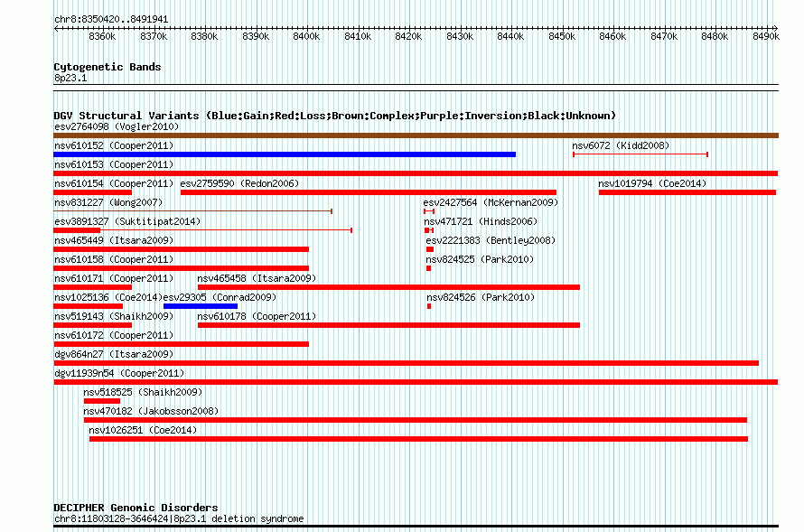Open esv2427564 (McKernan2009) variant label

[491, 202]
